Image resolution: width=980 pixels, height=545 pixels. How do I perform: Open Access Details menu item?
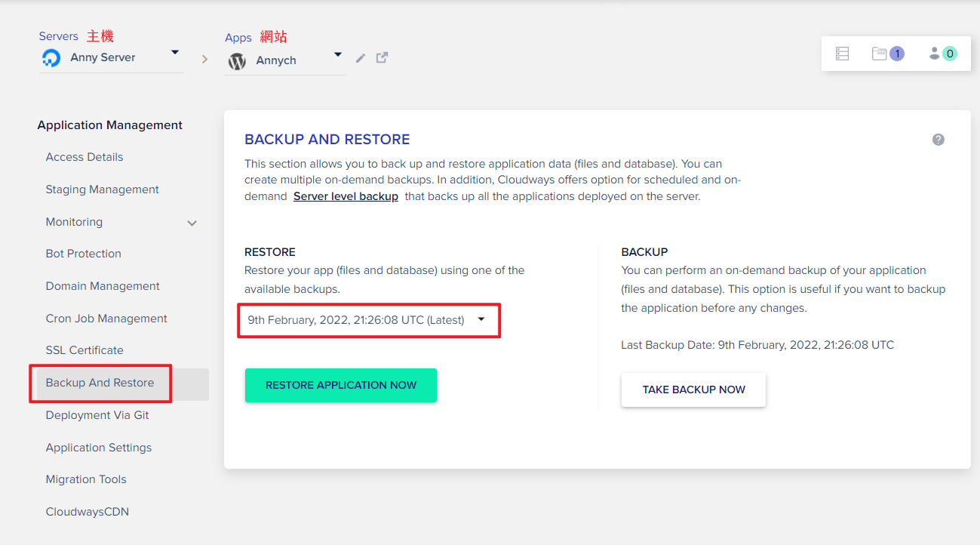(x=84, y=157)
